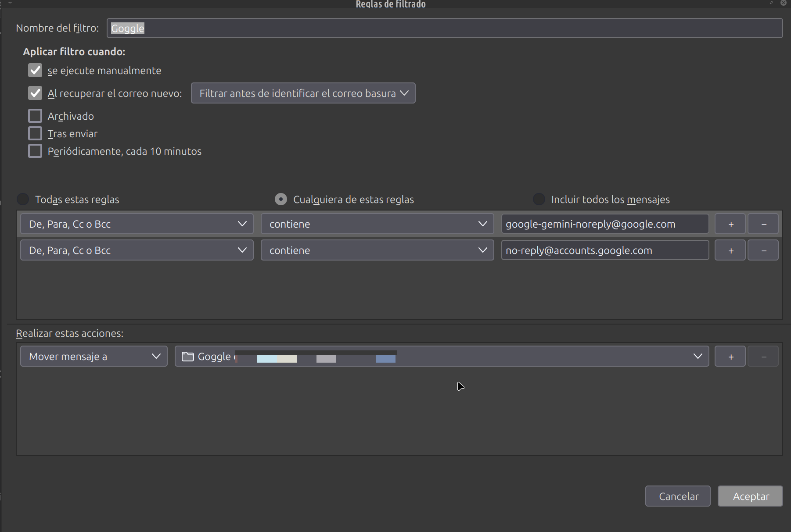Screen dimensions: 791x532
Task: Add a rule after the no-reply@accounts row
Action: coord(730,250)
